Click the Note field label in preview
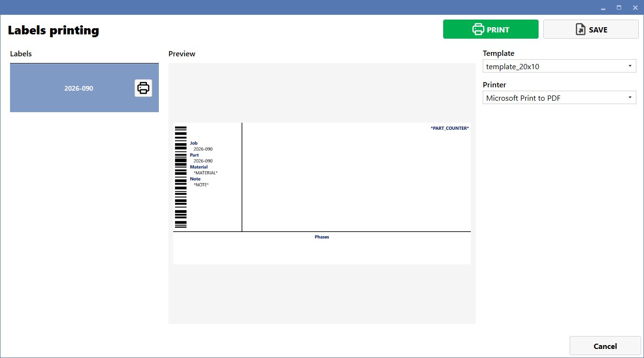The width and height of the screenshot is (644, 358). 195,179
